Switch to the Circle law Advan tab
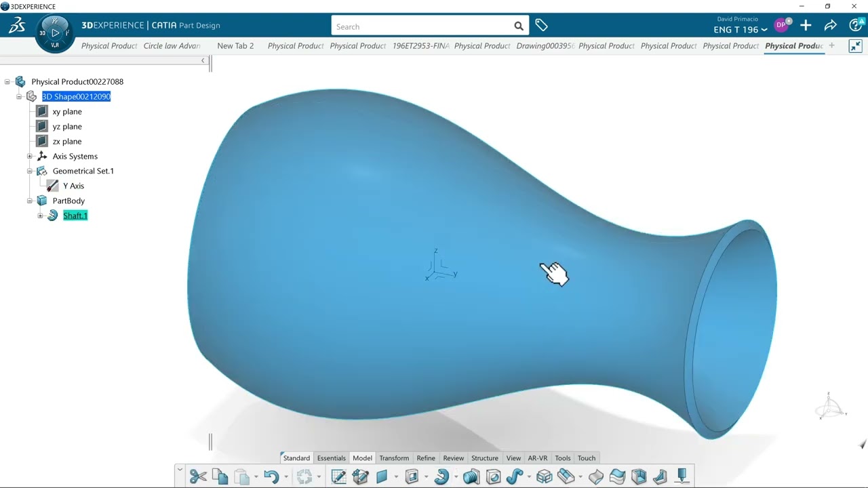This screenshot has height=488, width=868. [x=172, y=46]
